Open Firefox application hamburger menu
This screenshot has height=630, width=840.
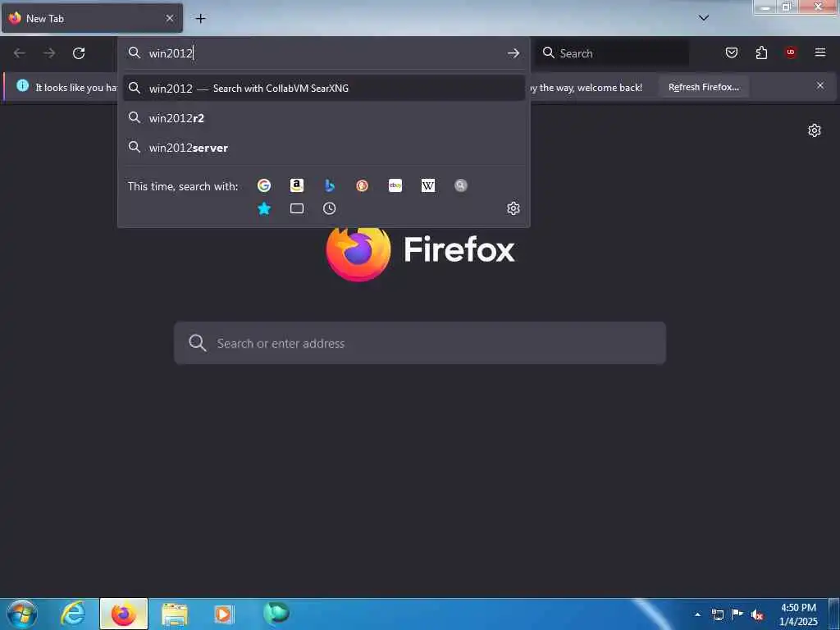(x=820, y=52)
